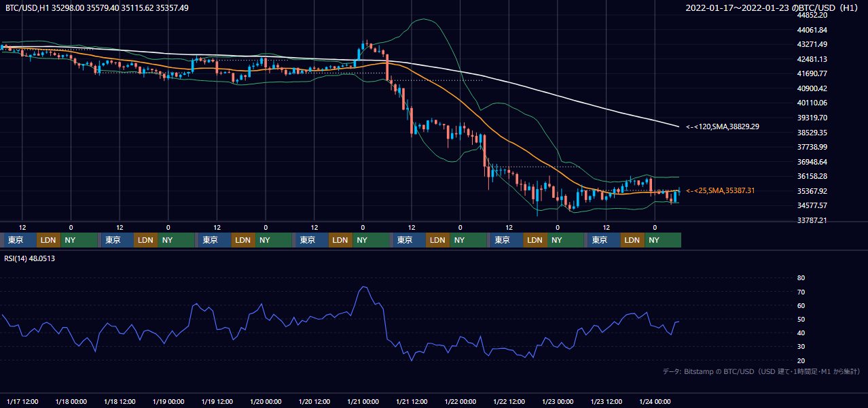868x408 pixels.
Task: Pick the 1/20 00:00 time label
Action: (x=266, y=401)
